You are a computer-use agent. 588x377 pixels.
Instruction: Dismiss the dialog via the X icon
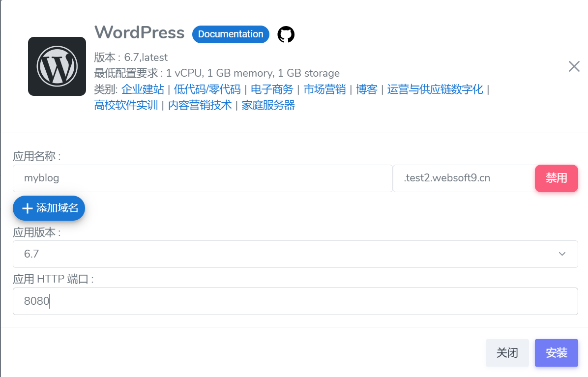click(574, 66)
